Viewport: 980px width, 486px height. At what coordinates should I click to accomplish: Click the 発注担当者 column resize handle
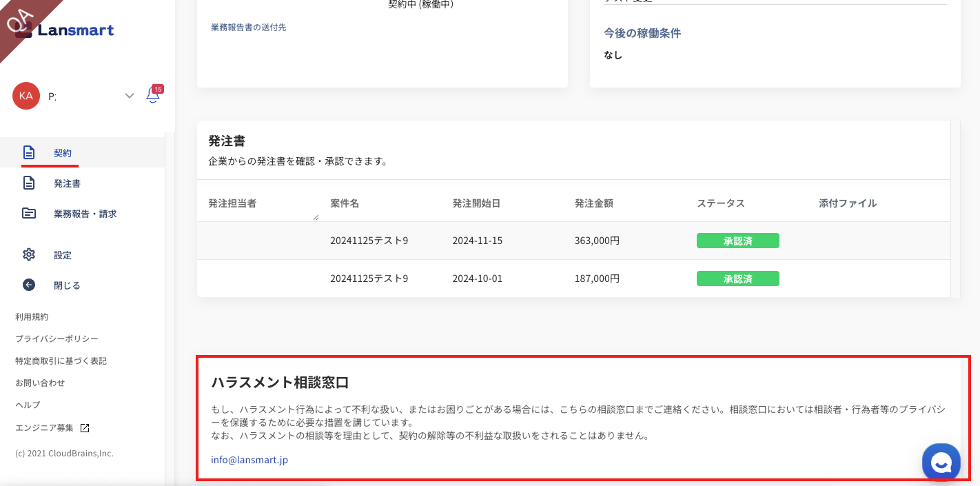coord(316,217)
